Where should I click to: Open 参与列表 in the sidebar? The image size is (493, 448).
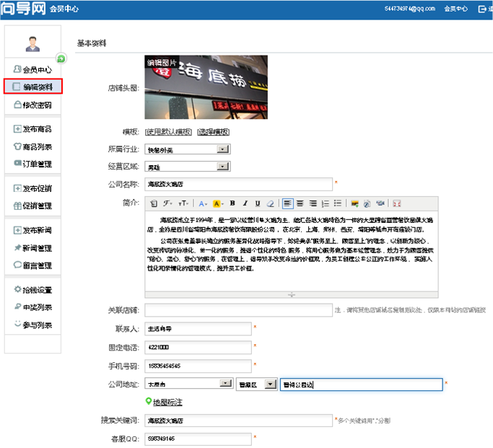(x=32, y=325)
